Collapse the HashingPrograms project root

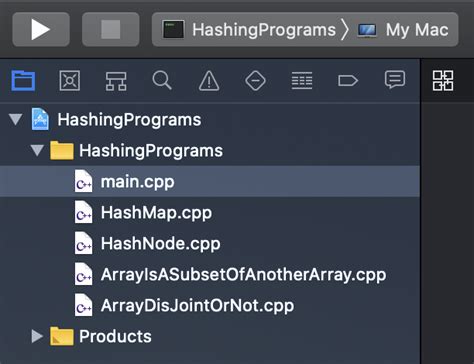pyautogui.click(x=16, y=119)
